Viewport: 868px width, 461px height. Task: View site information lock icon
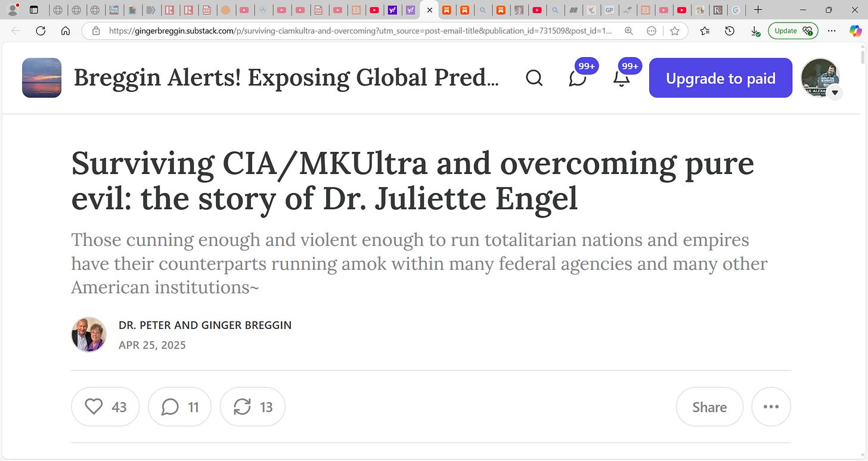click(x=95, y=31)
